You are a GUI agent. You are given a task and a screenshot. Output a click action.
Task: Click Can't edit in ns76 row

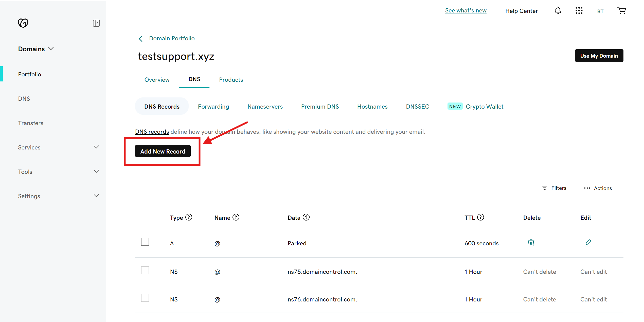594,299
